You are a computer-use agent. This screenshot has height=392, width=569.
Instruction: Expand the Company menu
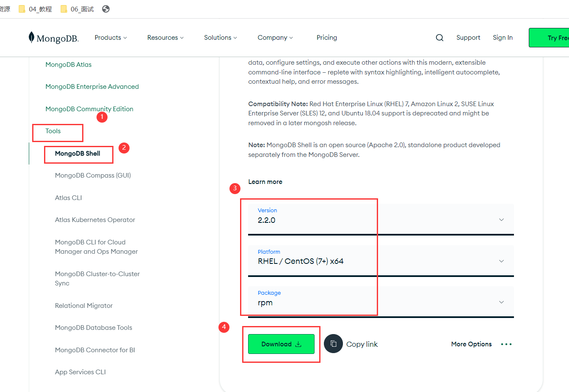click(275, 38)
